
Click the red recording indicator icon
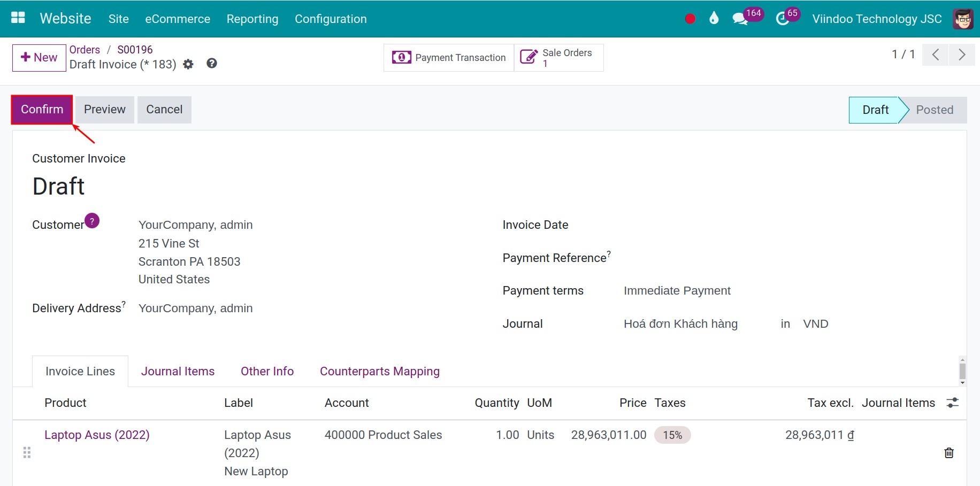point(690,19)
